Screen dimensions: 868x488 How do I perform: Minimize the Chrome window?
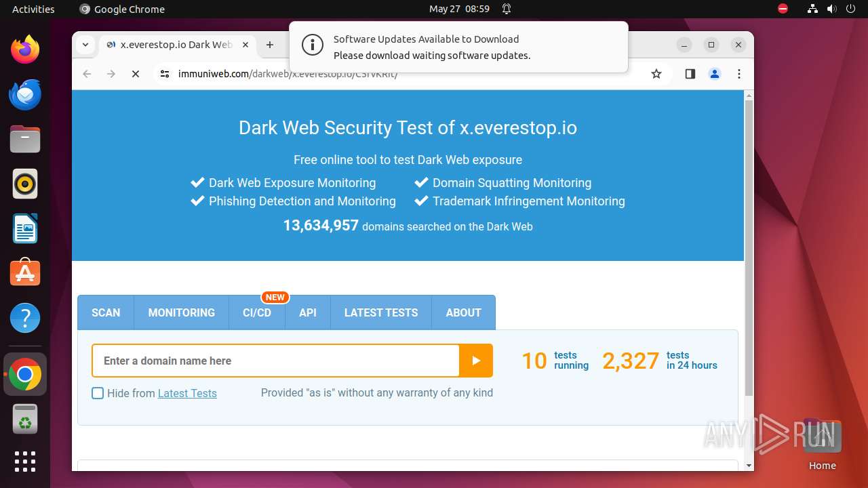pos(684,45)
